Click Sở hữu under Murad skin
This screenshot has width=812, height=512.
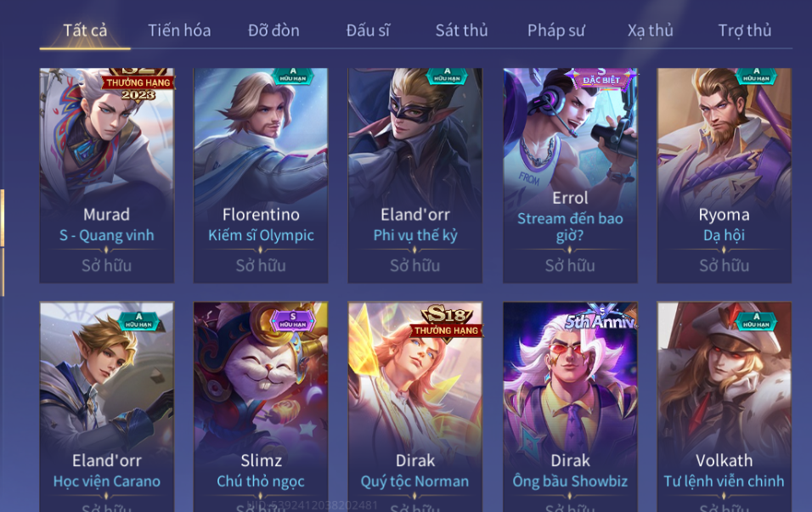click(107, 266)
